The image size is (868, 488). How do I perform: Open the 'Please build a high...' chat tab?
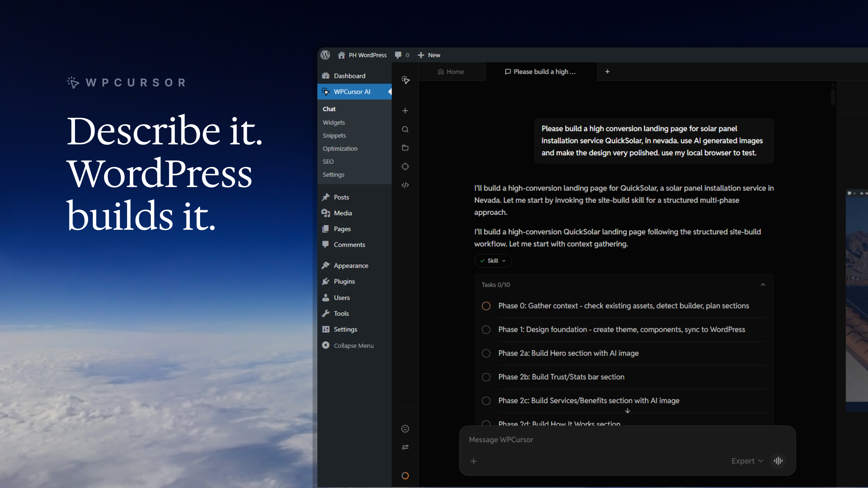click(540, 72)
